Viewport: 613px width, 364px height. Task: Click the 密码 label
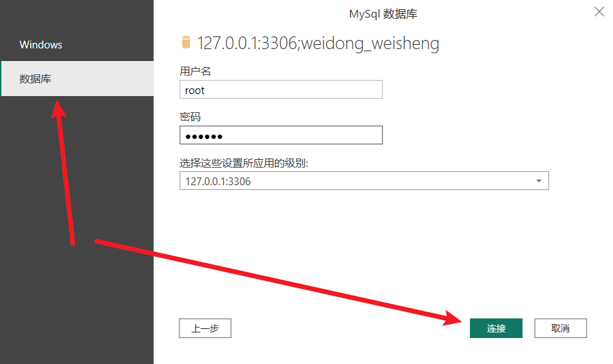click(x=190, y=117)
